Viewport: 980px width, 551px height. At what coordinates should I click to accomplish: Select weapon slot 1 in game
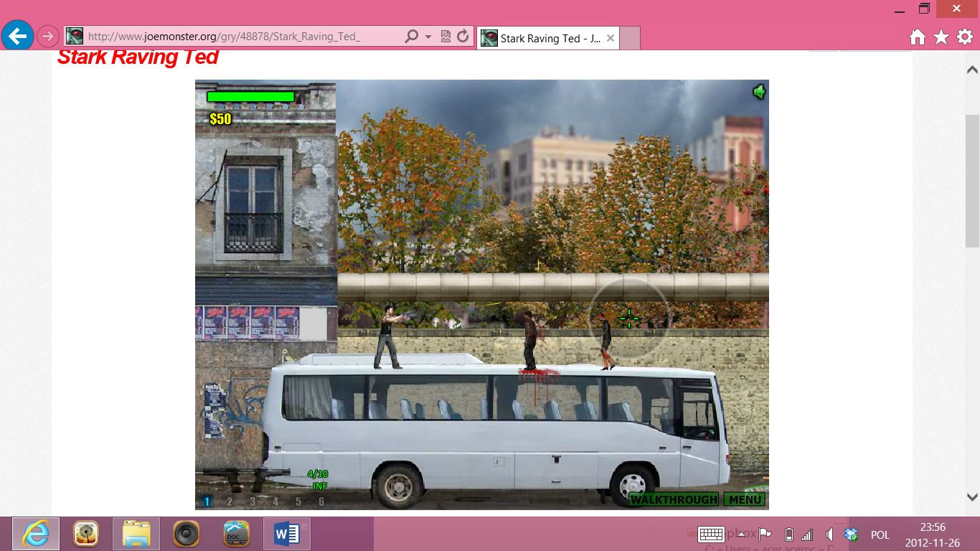point(207,501)
